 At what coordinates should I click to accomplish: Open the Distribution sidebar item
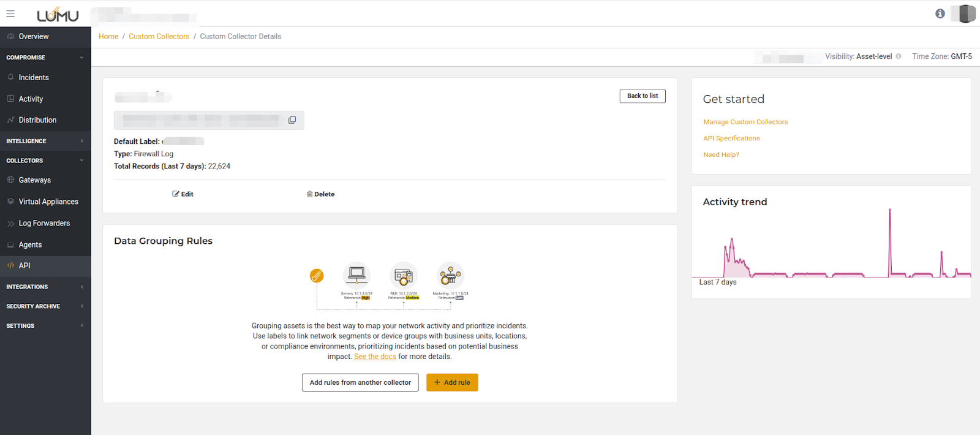(37, 120)
